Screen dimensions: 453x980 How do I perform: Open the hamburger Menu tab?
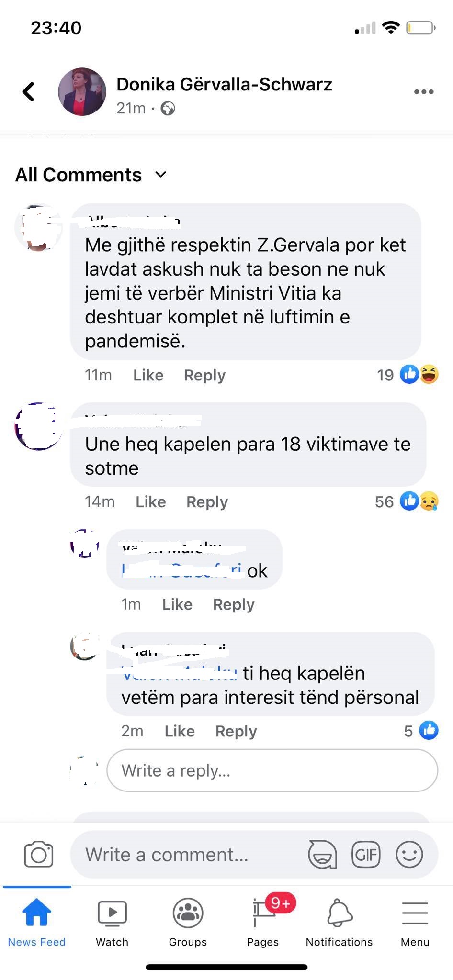coord(415,923)
